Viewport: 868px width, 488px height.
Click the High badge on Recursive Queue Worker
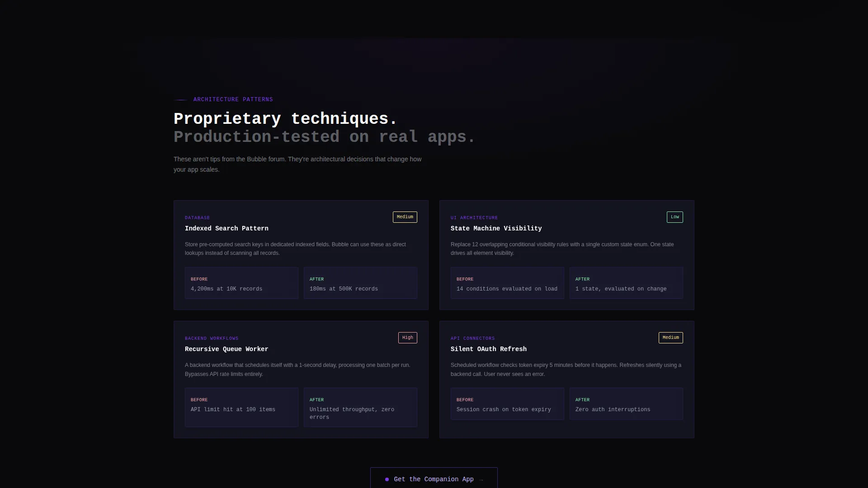pos(407,338)
